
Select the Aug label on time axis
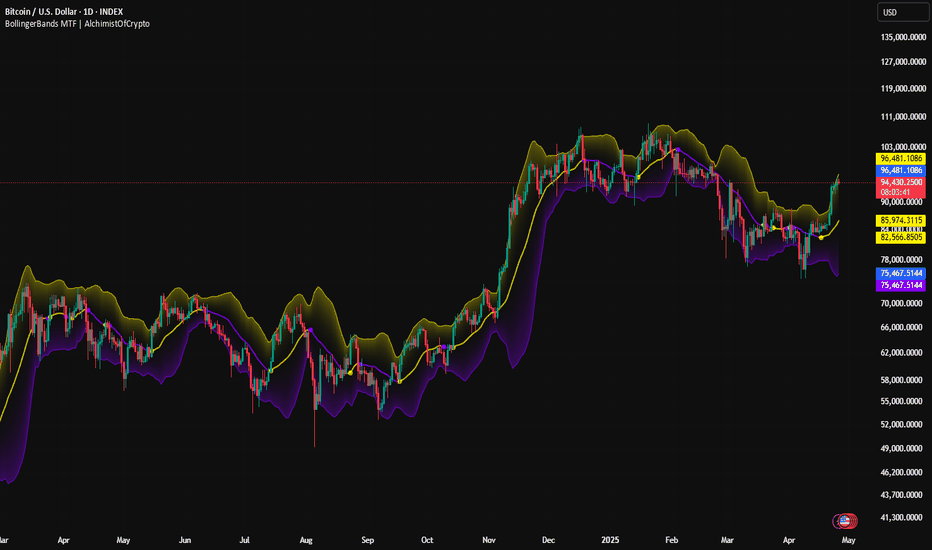coord(306,540)
